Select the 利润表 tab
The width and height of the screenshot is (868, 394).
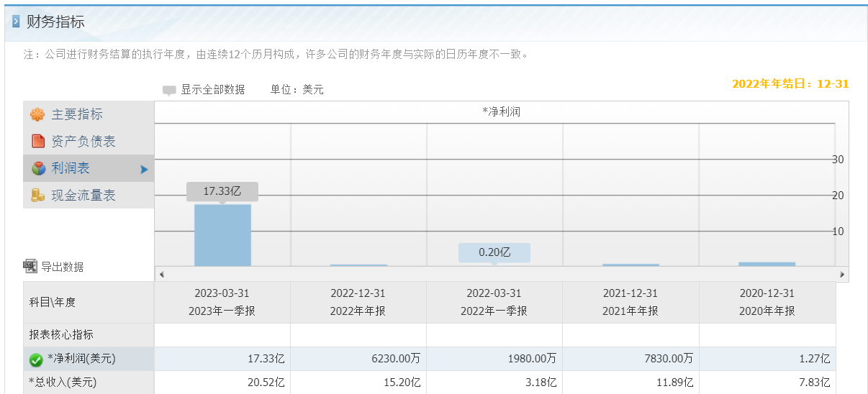89,168
